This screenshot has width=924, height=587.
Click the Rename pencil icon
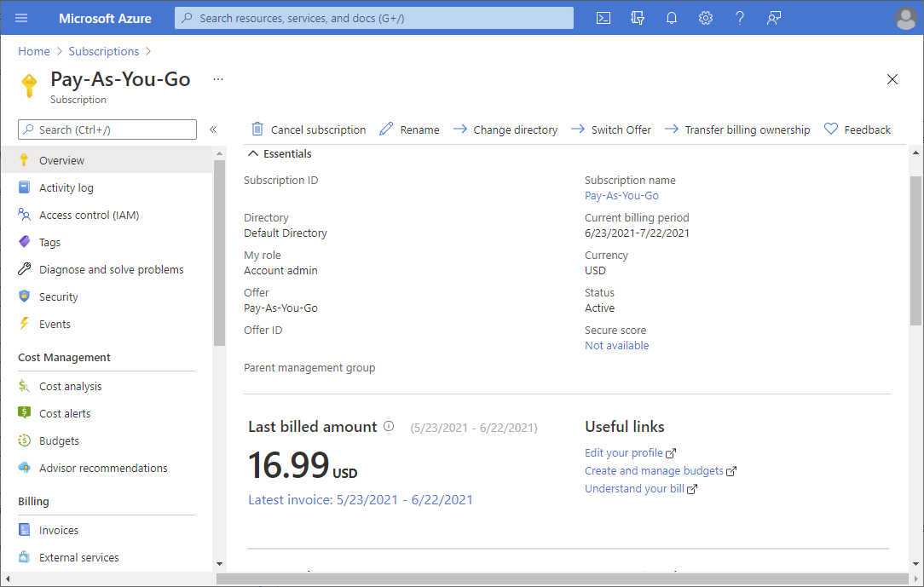click(385, 129)
